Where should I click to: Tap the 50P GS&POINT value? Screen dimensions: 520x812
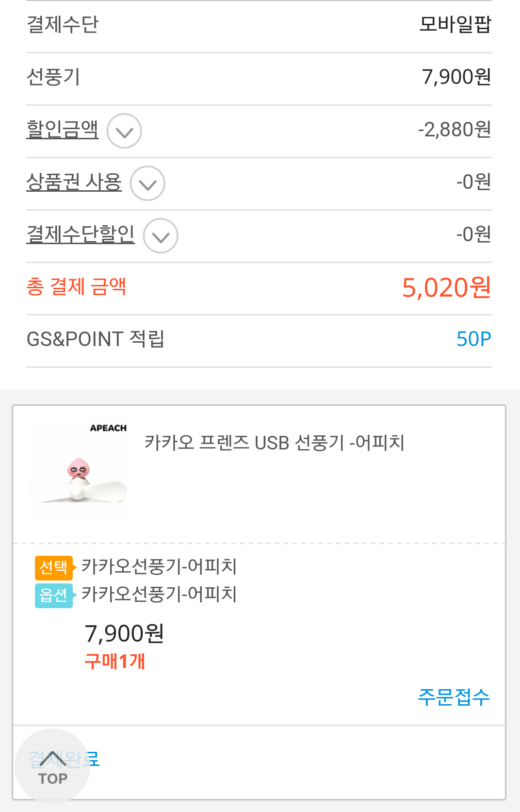[473, 339]
